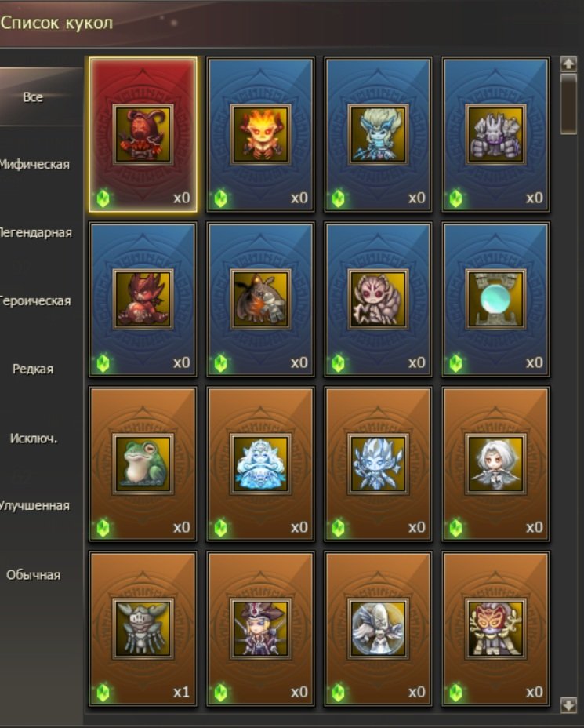Choose the masked jester doll card
Image resolution: width=584 pixels, height=728 pixels.
[495, 628]
